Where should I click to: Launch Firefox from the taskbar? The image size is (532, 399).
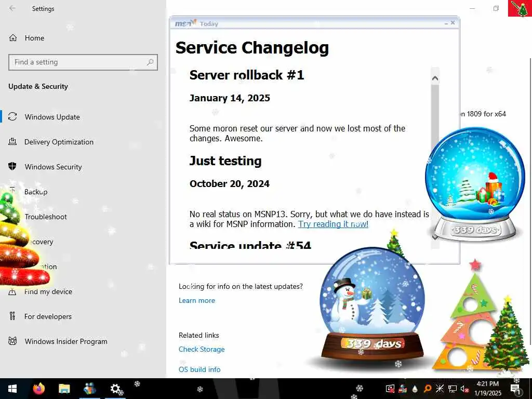click(x=38, y=389)
